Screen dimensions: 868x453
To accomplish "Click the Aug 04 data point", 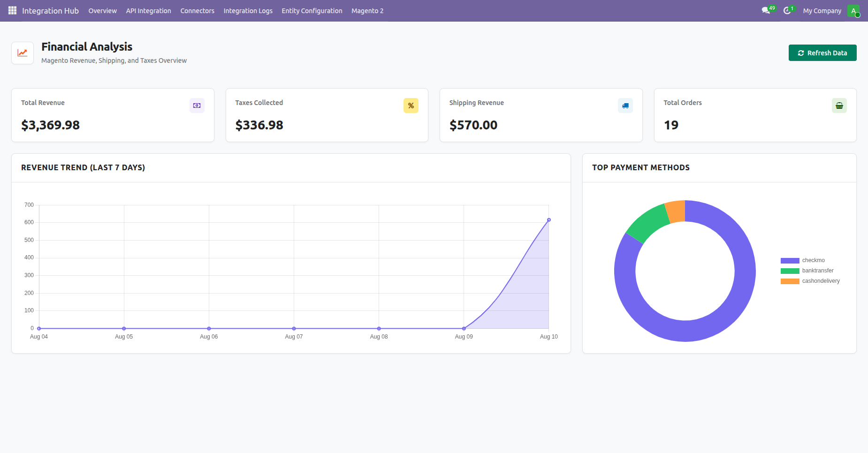I will (39, 329).
